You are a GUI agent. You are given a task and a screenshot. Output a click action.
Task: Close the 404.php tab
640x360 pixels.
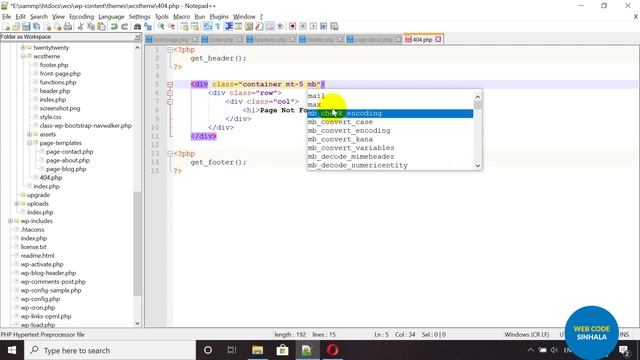click(x=438, y=40)
